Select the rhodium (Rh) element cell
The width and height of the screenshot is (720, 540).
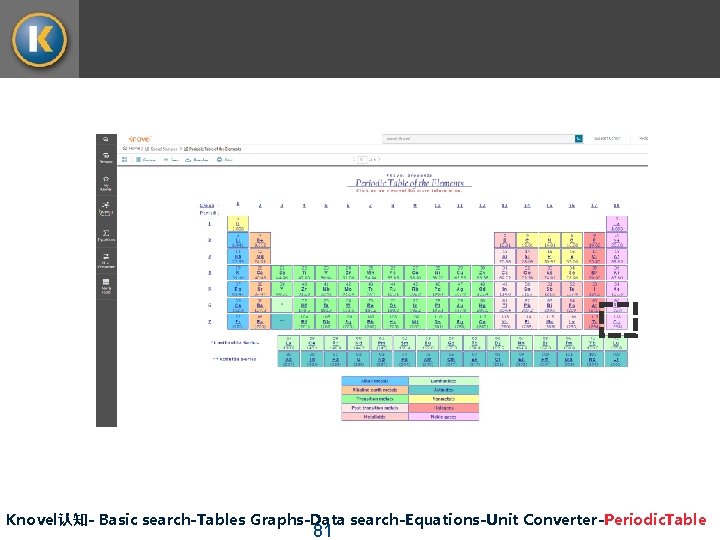(415, 289)
